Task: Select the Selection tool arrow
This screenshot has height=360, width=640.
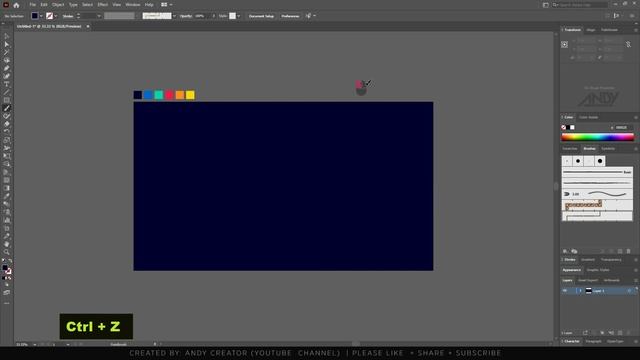Action: [7, 36]
